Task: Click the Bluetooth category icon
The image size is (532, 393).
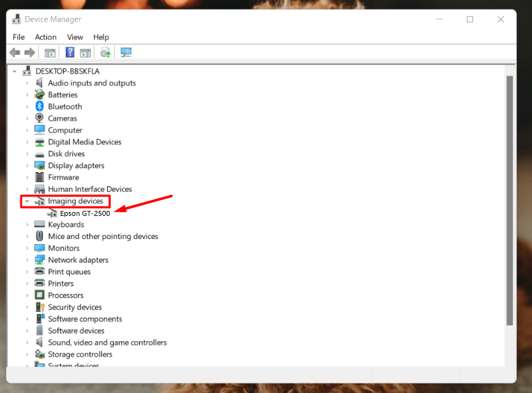Action: [40, 106]
